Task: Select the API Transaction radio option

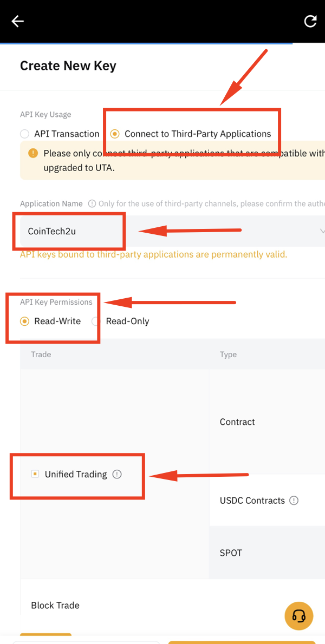Action: pos(24,134)
